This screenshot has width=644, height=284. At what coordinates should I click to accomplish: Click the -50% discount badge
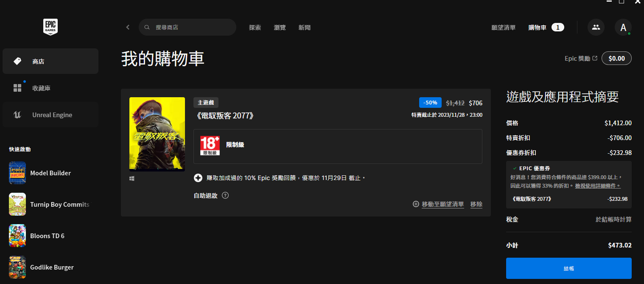[430, 103]
